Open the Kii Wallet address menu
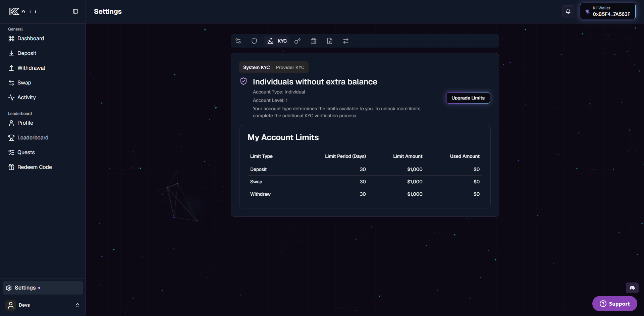 [608, 11]
